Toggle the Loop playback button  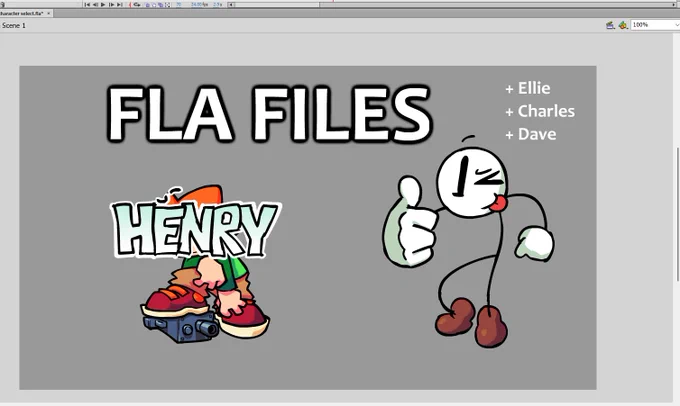click(137, 4)
